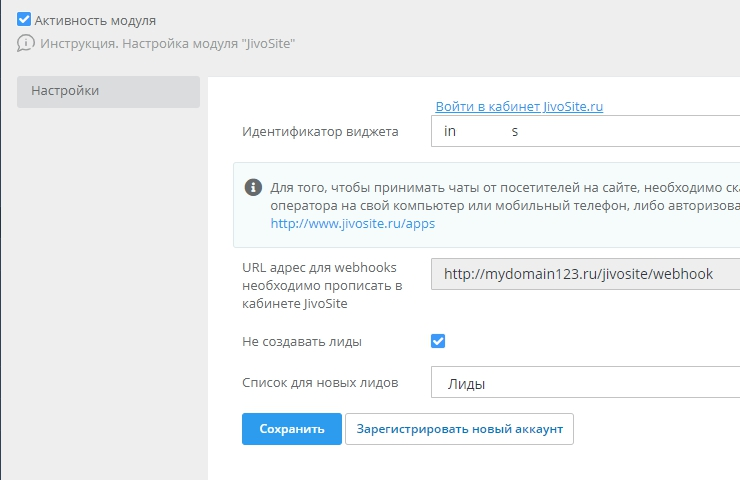The image size is (740, 480).
Task: Open the jivosite.ru/apps link
Action: click(x=352, y=224)
